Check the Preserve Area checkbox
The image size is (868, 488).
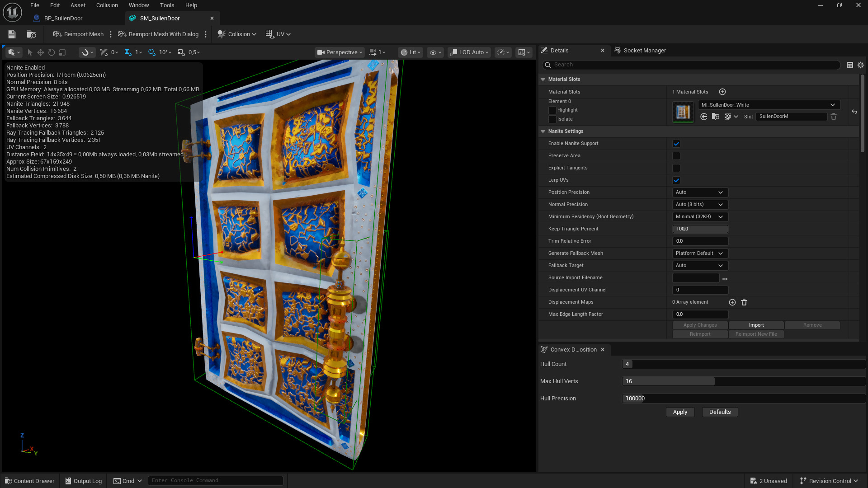click(x=676, y=155)
